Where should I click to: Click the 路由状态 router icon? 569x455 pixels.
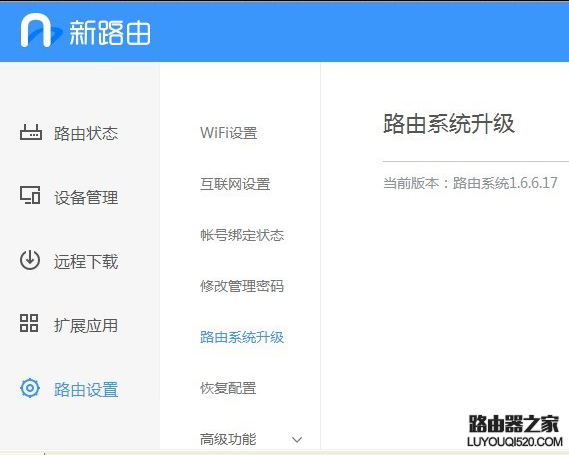[31, 132]
